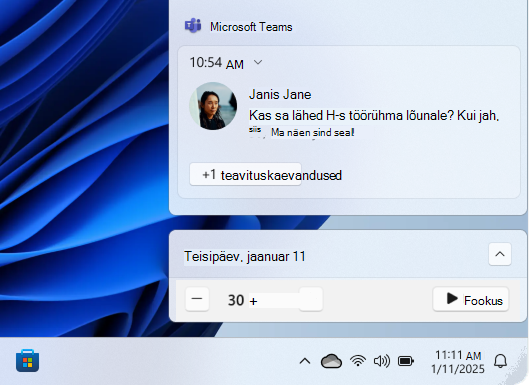
Task: Open OneDrive cloud icon in tray
Action: tap(331, 361)
